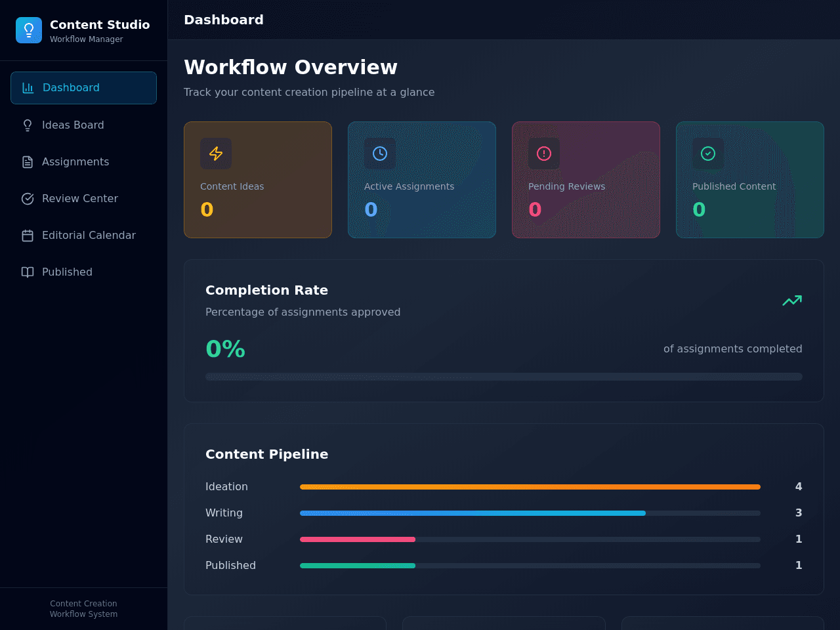
Task: Click the Content Pipeline heading
Action: pos(266,454)
